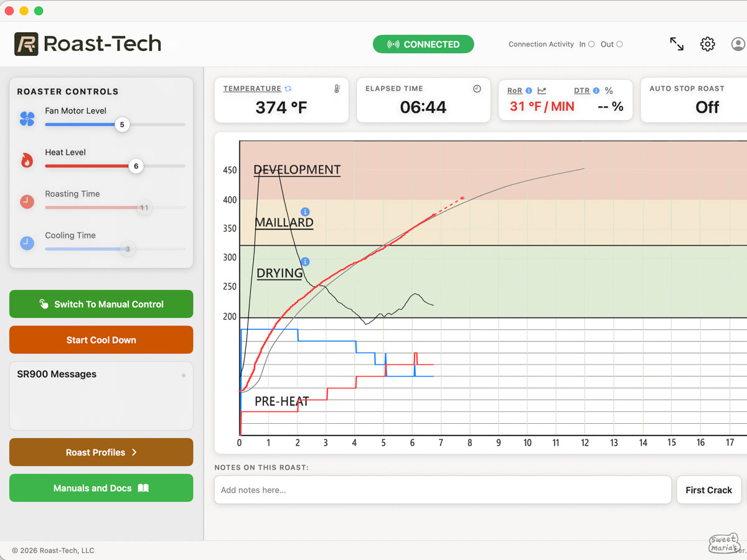Screen dimensions: 747x560
Task: Click the Heat Level slider handle
Action: (136, 166)
